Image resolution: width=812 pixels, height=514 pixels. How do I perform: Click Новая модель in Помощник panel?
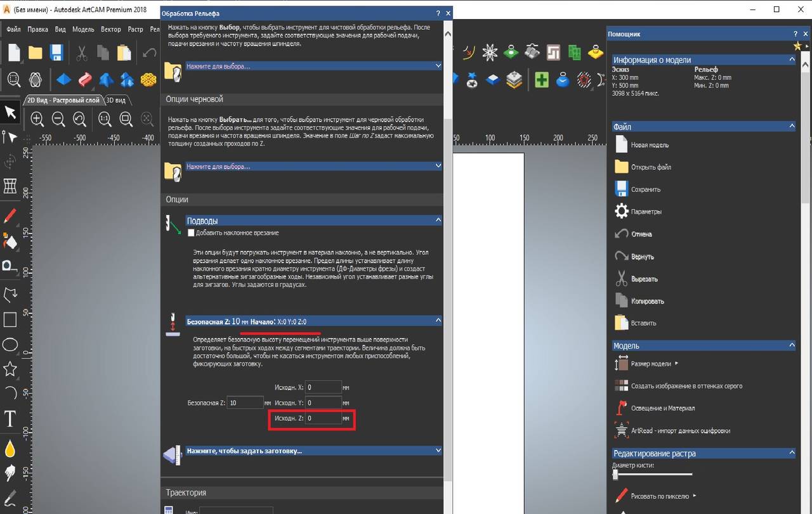tap(650, 145)
